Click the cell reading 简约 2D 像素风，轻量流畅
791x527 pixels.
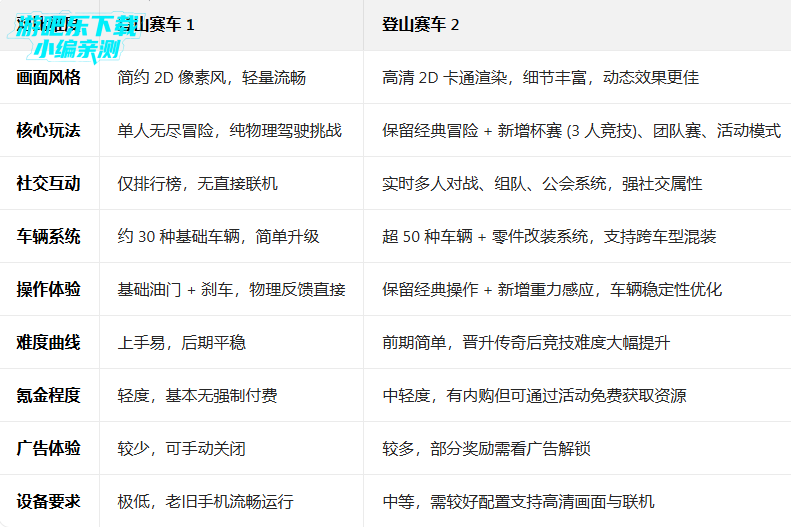(211, 77)
